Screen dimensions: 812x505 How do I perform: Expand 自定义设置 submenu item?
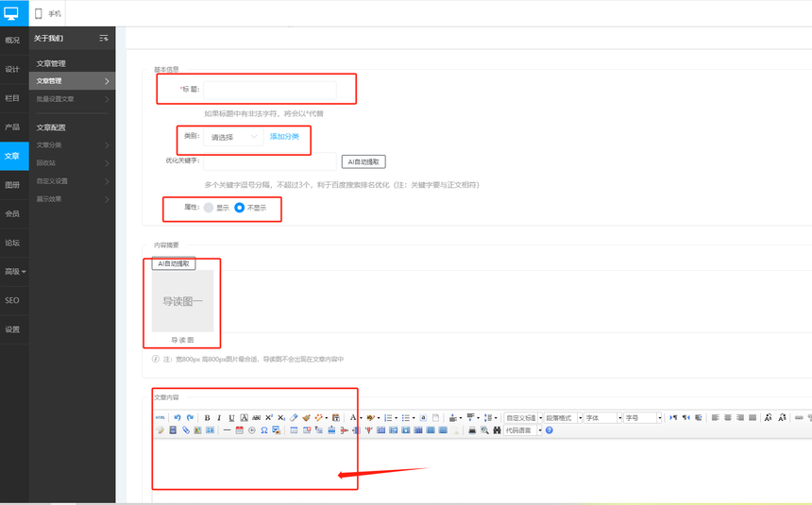(x=72, y=181)
